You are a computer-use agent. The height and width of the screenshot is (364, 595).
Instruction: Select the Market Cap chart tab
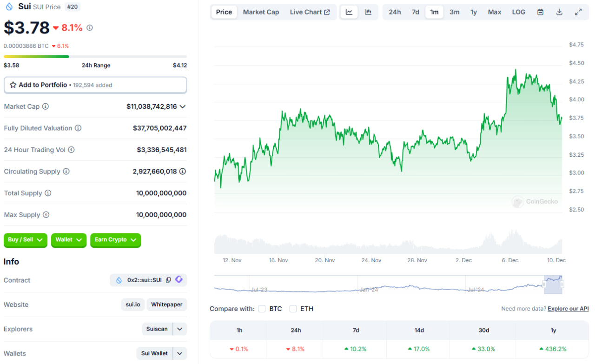pos(261,12)
